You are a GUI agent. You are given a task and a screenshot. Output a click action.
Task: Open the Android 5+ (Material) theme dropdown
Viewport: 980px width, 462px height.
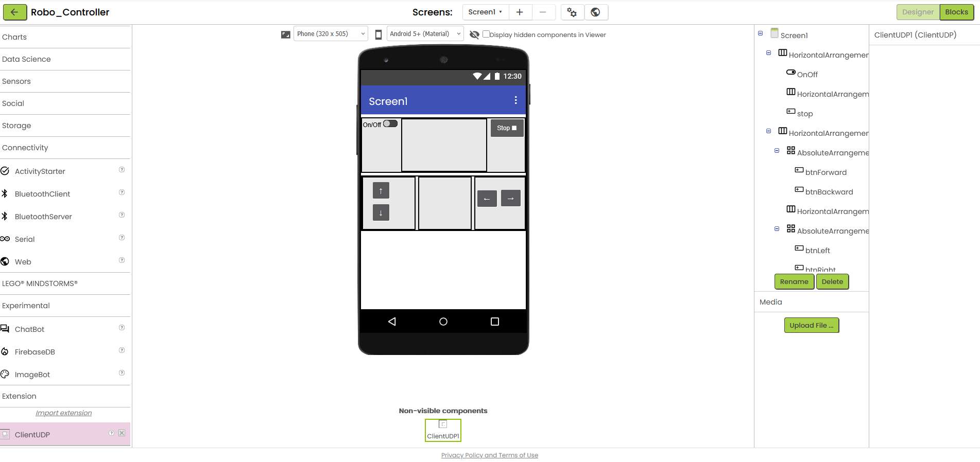pyautogui.click(x=425, y=34)
